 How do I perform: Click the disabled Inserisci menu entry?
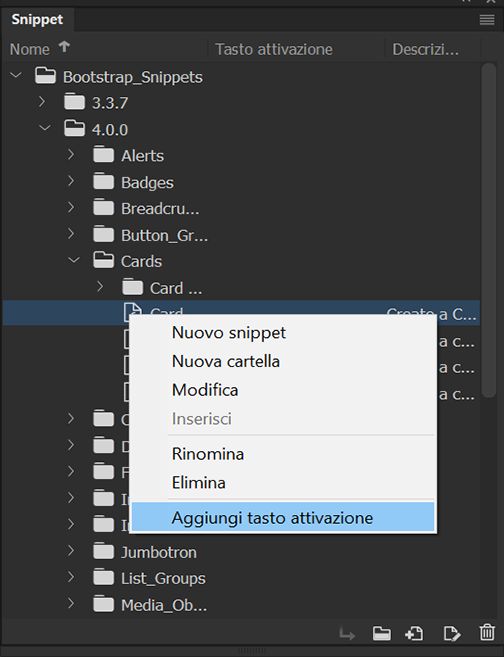click(x=283, y=419)
